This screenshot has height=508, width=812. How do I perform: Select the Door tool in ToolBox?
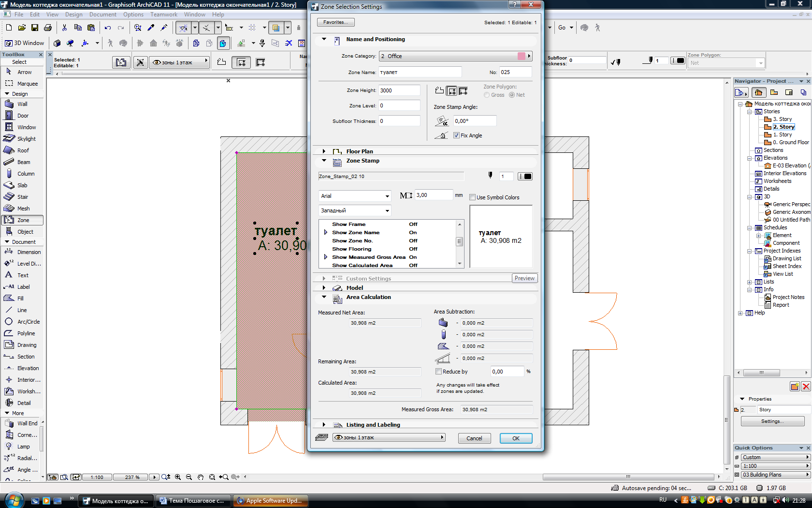pyautogui.click(x=22, y=116)
